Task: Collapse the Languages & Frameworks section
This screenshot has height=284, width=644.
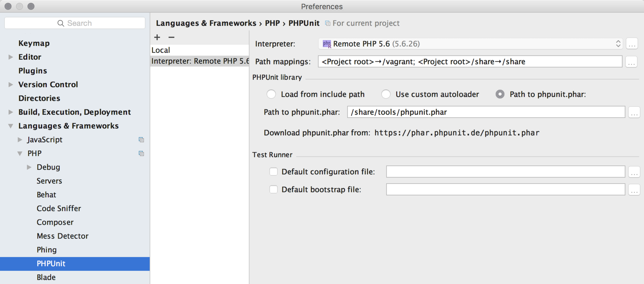Action: point(11,126)
